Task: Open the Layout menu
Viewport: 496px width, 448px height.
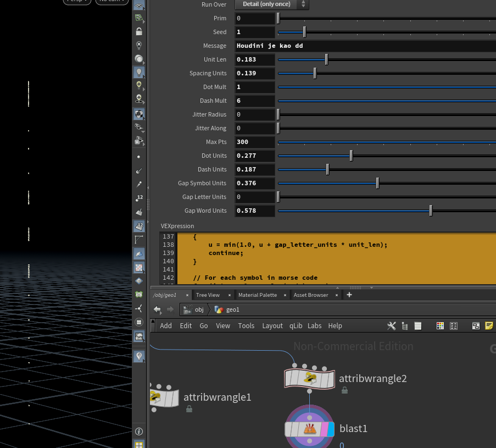Action: (x=272, y=326)
